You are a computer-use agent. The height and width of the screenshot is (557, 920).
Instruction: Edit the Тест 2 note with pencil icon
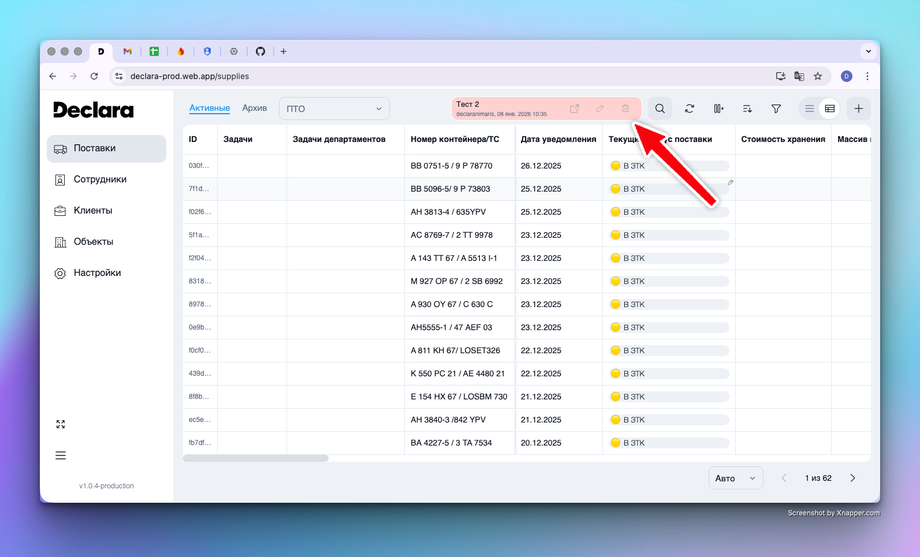pyautogui.click(x=600, y=109)
